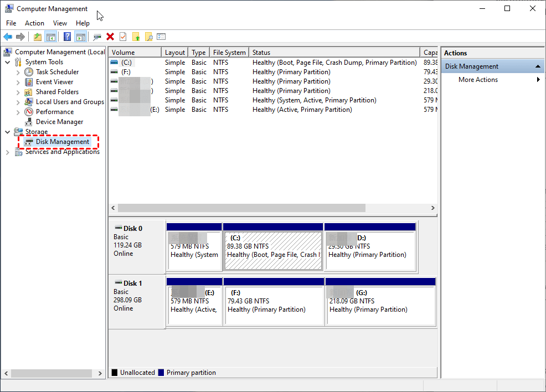Image resolution: width=546 pixels, height=392 pixels.
Task: Sort volumes by the File System column
Action: pyautogui.click(x=229, y=53)
